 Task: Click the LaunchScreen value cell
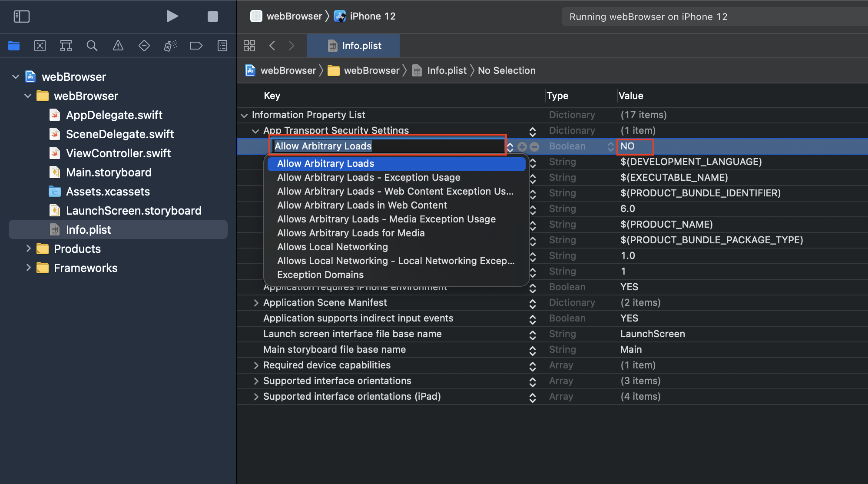653,334
